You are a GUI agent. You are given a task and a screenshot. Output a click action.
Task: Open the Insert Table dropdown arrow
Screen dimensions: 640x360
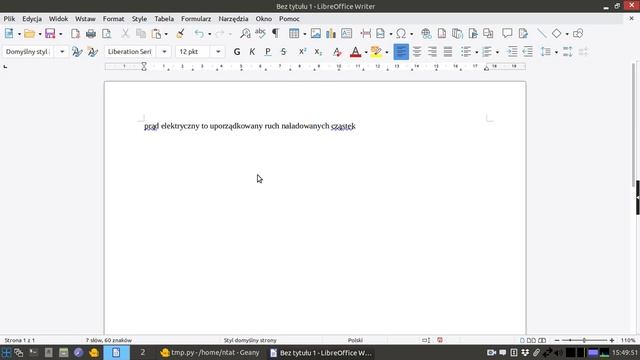click(x=304, y=34)
